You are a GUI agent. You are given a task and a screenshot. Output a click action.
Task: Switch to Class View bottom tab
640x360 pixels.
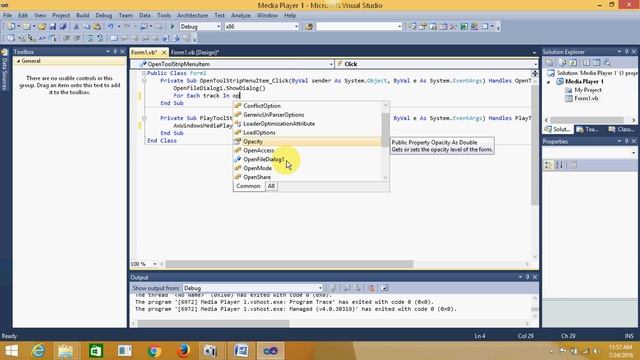[x=621, y=129]
